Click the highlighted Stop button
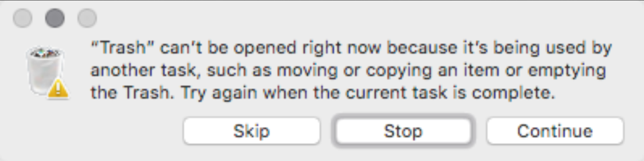This screenshot has width=644, height=161. 403,131
